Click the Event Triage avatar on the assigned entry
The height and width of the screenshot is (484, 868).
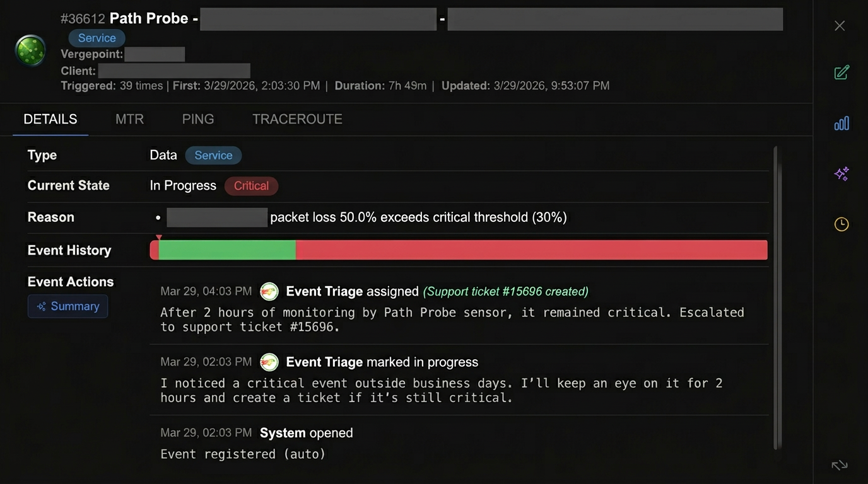[269, 291]
